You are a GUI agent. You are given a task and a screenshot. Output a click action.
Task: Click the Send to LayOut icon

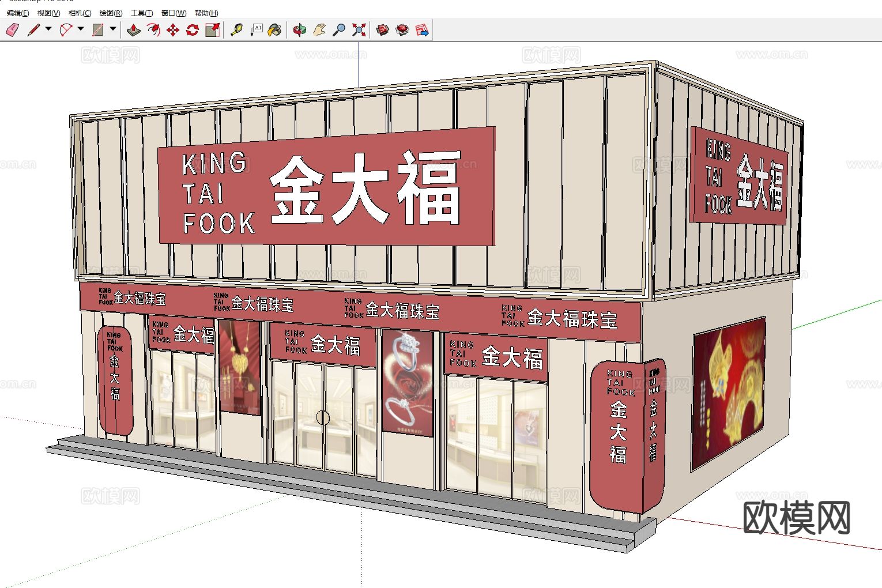[422, 29]
